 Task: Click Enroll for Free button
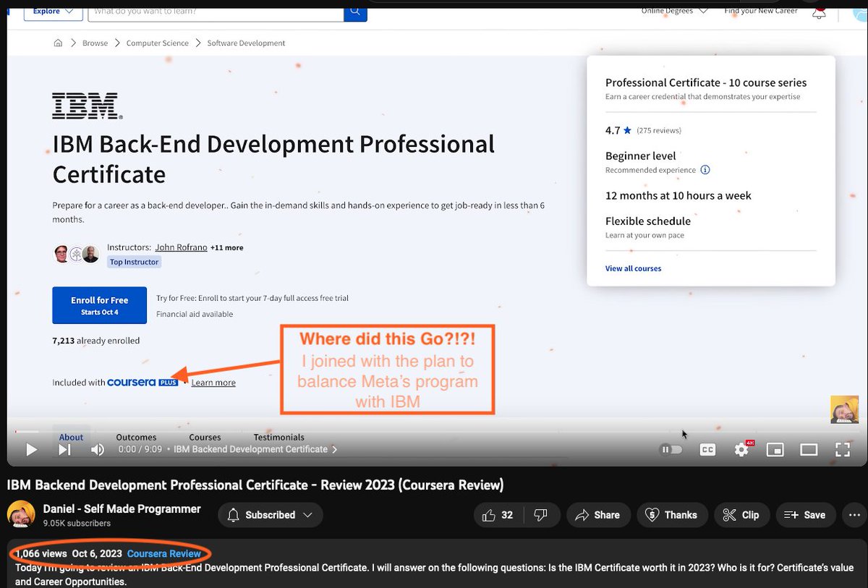coord(99,305)
